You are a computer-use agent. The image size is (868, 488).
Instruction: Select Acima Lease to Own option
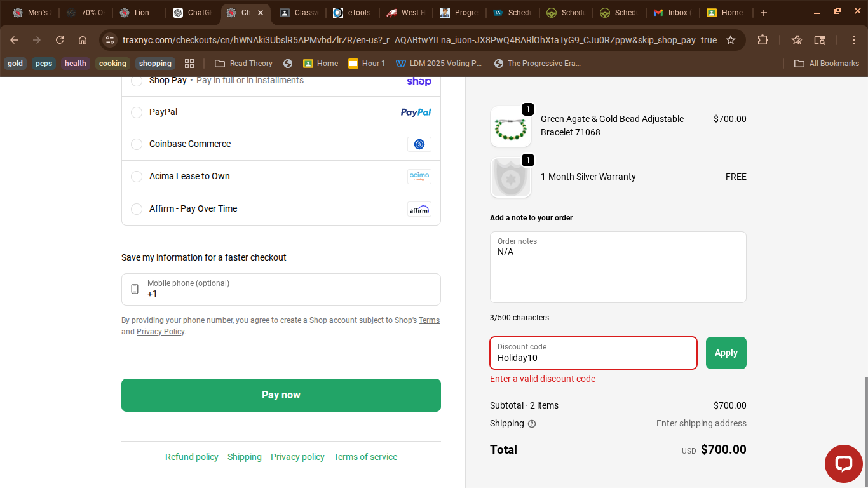point(137,177)
